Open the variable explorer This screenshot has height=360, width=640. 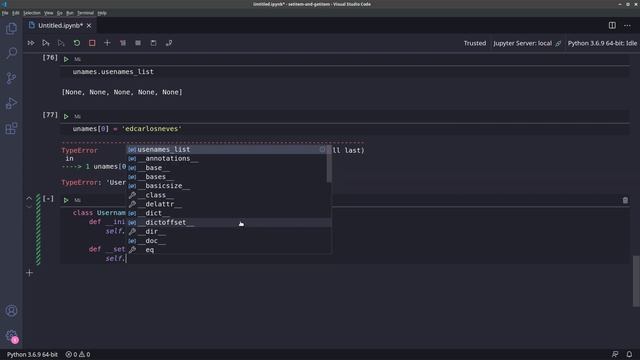[x=138, y=43]
